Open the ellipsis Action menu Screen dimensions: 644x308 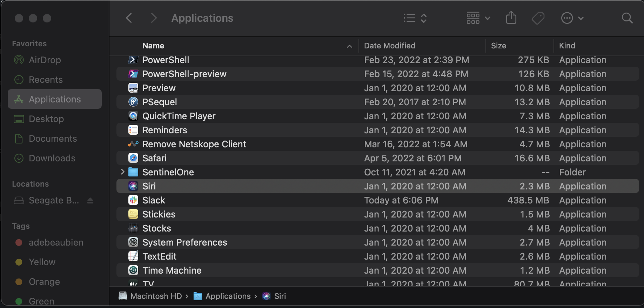572,18
